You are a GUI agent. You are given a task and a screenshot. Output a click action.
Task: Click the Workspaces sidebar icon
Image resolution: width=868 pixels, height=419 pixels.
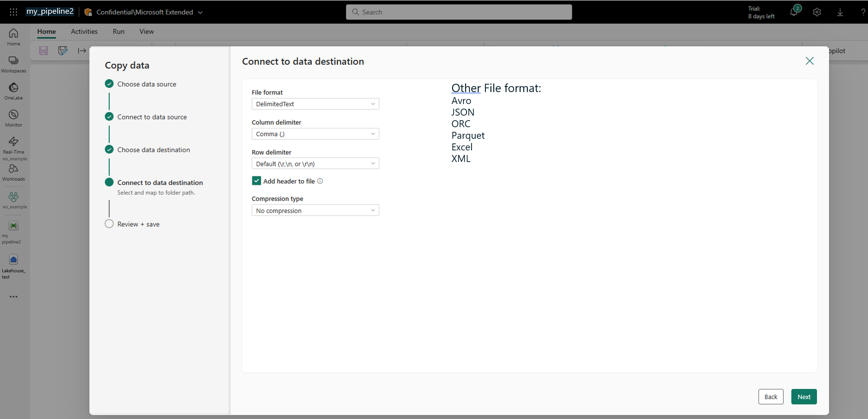coord(14,64)
